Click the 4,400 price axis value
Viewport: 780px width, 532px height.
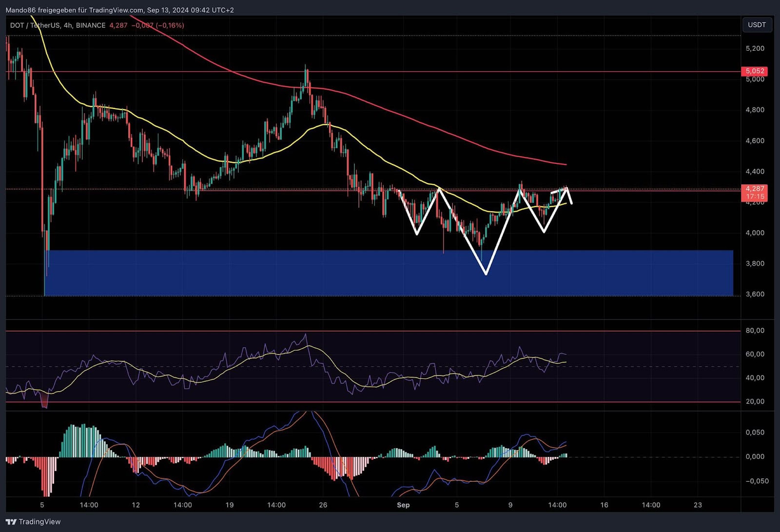click(x=755, y=172)
